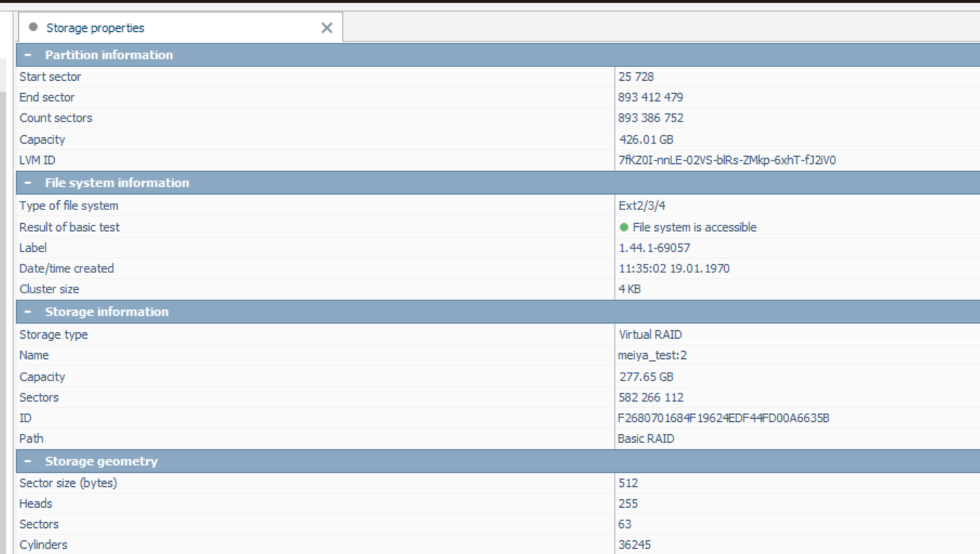The width and height of the screenshot is (980, 554).
Task: Click the 'Sector size (bytes)' label
Action: [x=68, y=483]
